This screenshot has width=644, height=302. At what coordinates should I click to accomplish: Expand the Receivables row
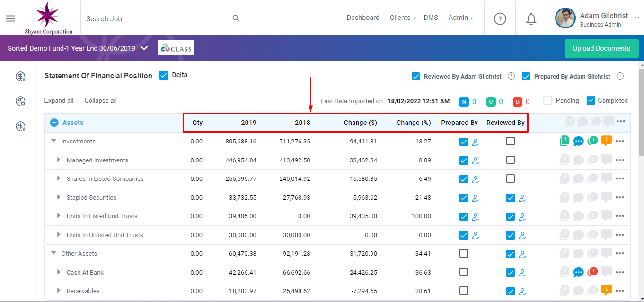[x=59, y=291]
